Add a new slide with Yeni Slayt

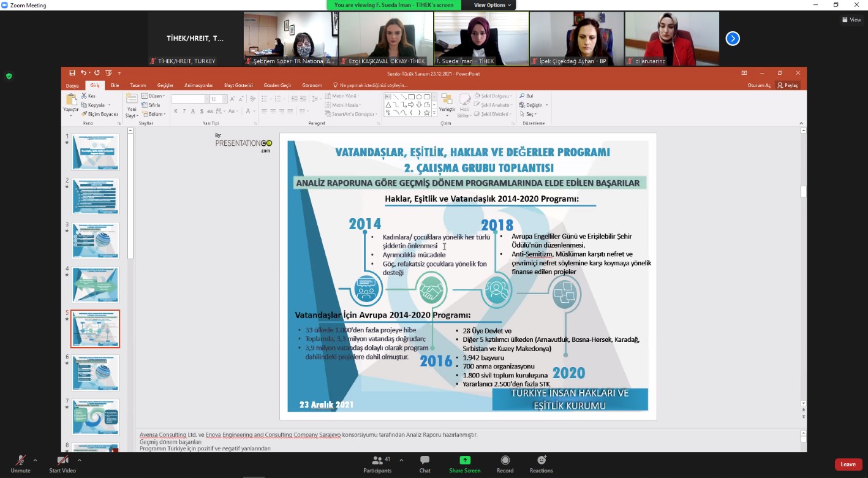point(131,105)
